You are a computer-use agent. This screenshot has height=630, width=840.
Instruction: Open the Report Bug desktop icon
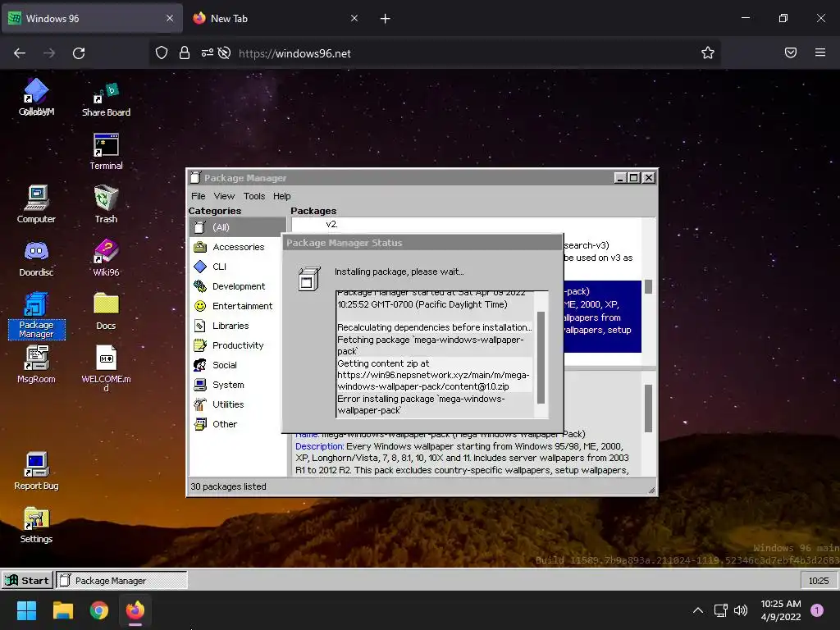[36, 471]
